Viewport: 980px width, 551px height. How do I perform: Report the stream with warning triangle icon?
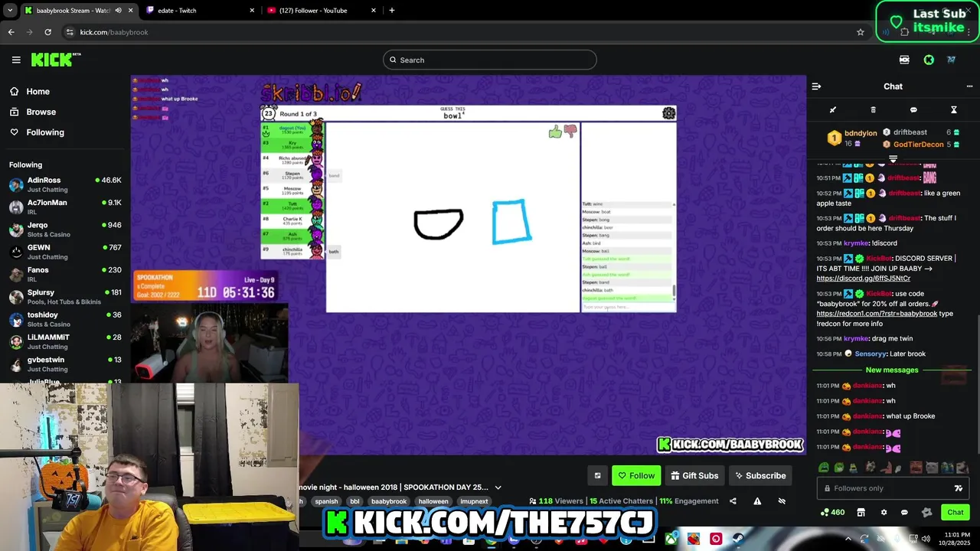(757, 501)
